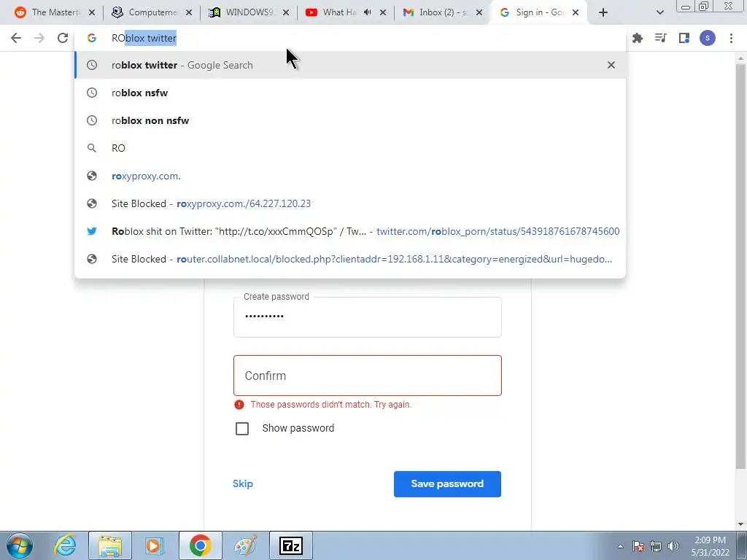Screen dimensions: 747x560
Task: Click the page vertical scrollbar
Action: coord(740,267)
